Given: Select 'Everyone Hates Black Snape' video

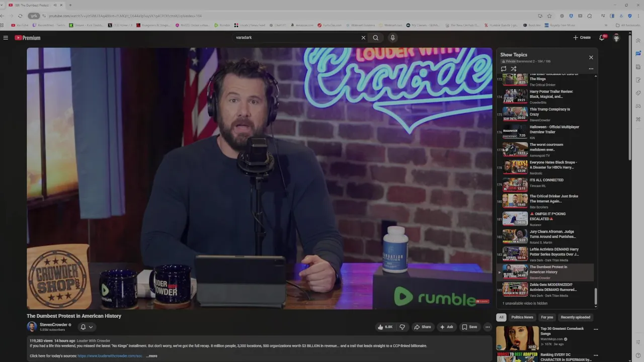Looking at the screenshot, I should pyautogui.click(x=545, y=167).
